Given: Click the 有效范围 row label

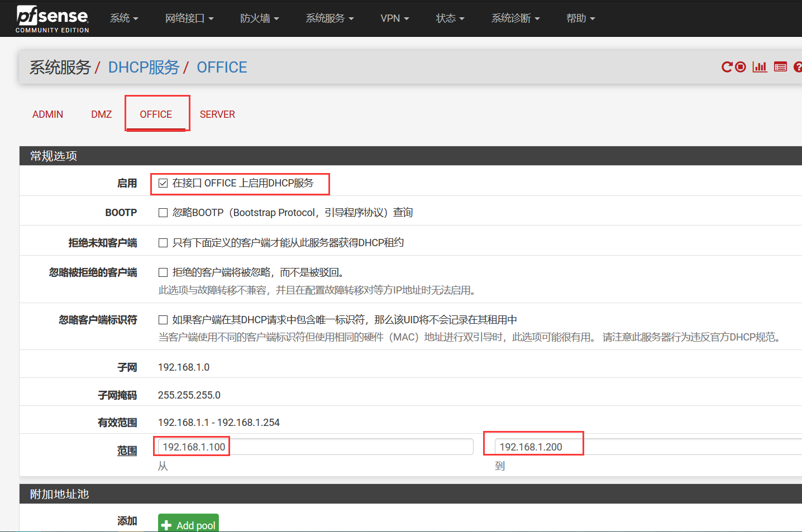Looking at the screenshot, I should [117, 423].
